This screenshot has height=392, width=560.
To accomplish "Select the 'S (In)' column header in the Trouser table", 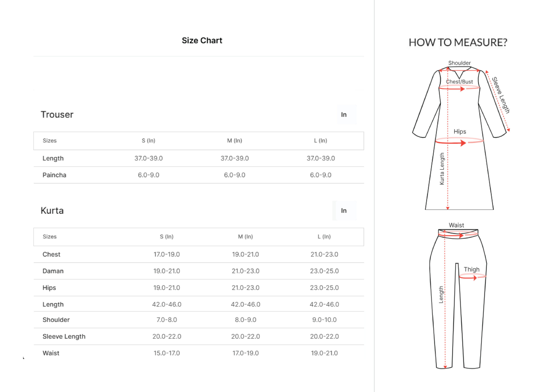I will [148, 141].
